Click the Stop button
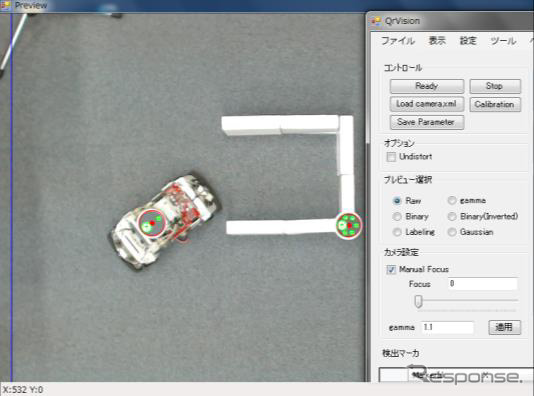Screen dimensions: 534x396 [495, 86]
